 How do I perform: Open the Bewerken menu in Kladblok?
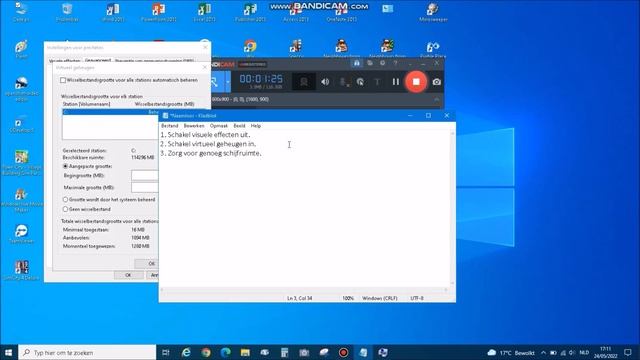click(x=194, y=126)
